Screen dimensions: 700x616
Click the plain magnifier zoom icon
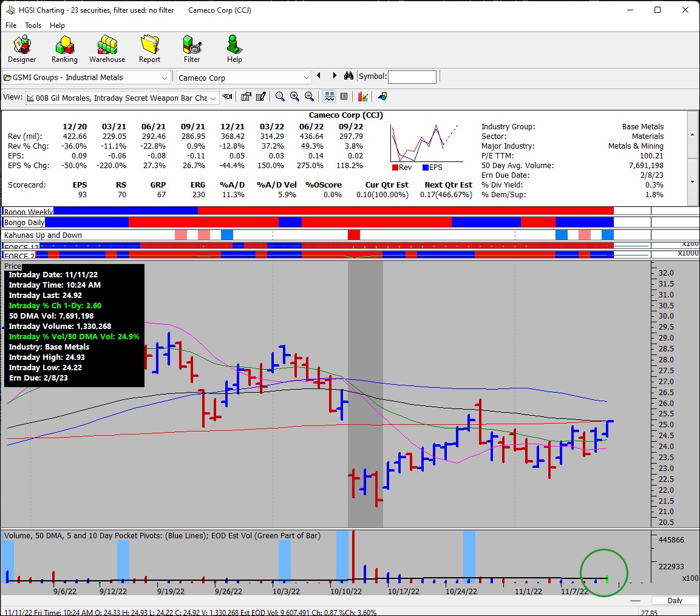[280, 96]
